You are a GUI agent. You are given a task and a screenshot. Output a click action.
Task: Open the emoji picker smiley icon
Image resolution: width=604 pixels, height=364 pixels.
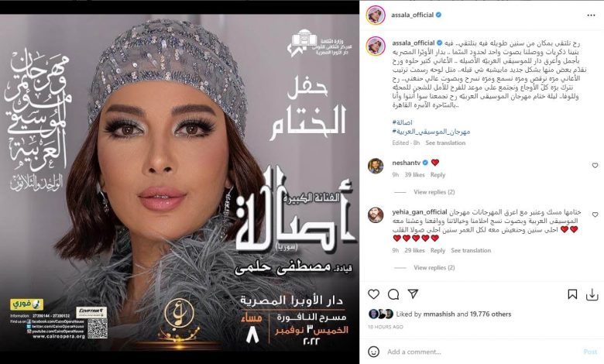373,352
